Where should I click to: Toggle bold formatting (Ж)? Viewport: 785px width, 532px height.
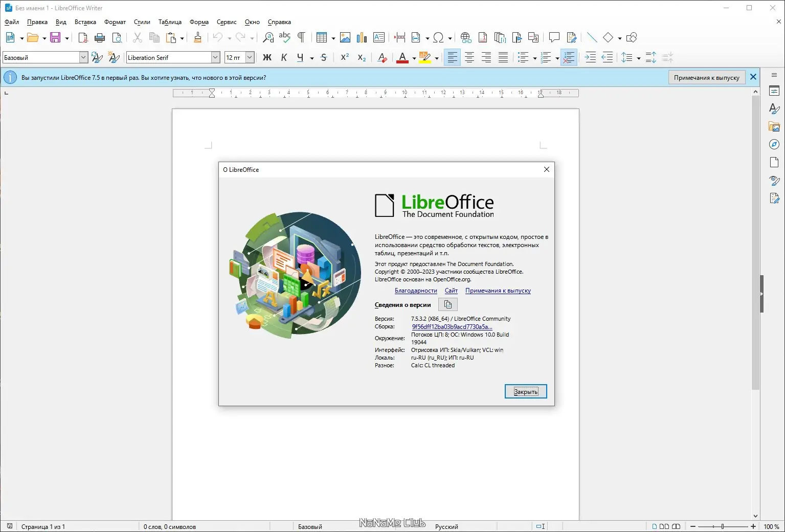pos(267,58)
